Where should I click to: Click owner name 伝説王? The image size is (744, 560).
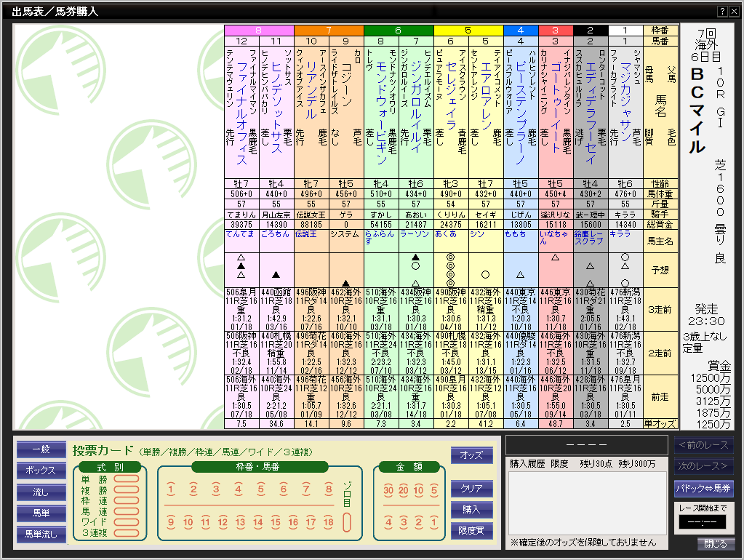306,234
